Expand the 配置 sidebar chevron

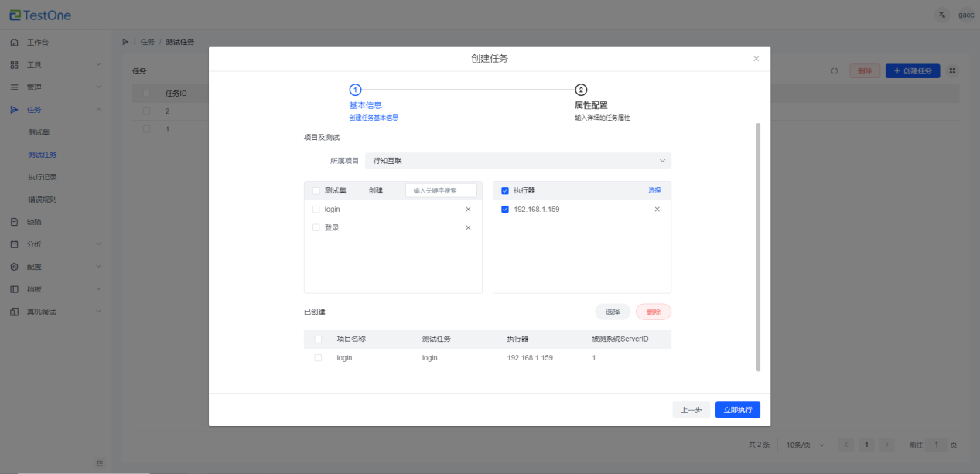[98, 267]
